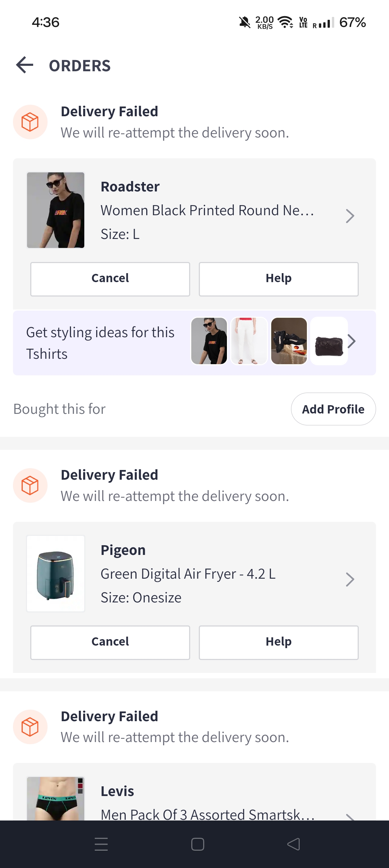This screenshot has height=868, width=389.
Task: Tap the package icon above Pigeon order
Action: 30,485
